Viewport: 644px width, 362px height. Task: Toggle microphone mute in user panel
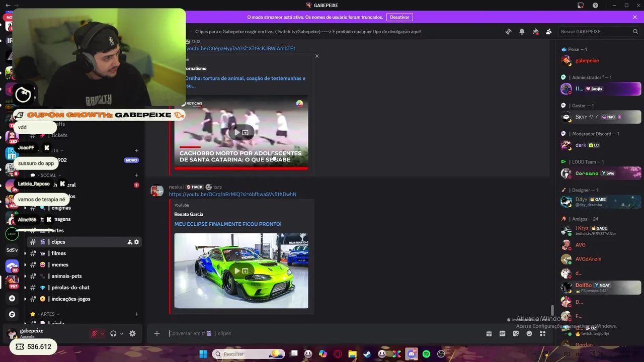click(94, 333)
